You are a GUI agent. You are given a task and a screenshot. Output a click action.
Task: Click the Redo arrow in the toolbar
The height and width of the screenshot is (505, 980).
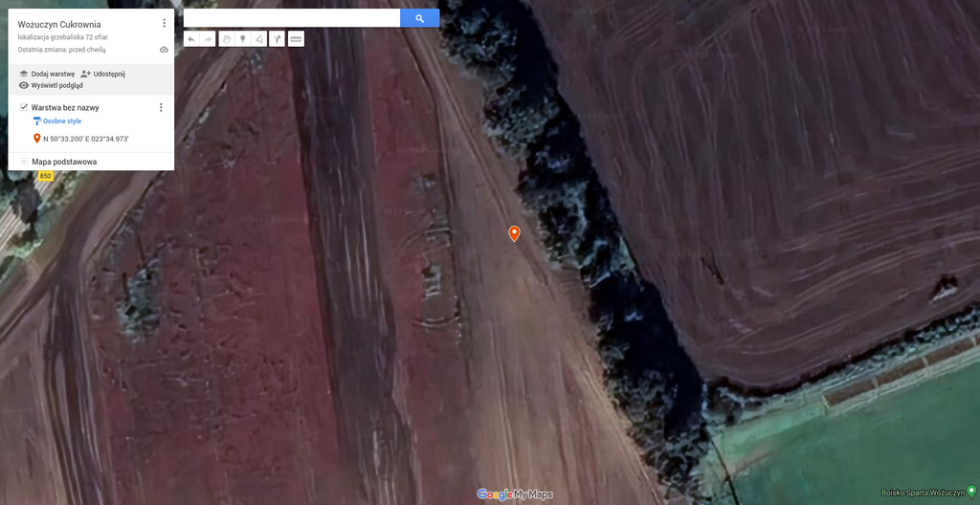208,39
